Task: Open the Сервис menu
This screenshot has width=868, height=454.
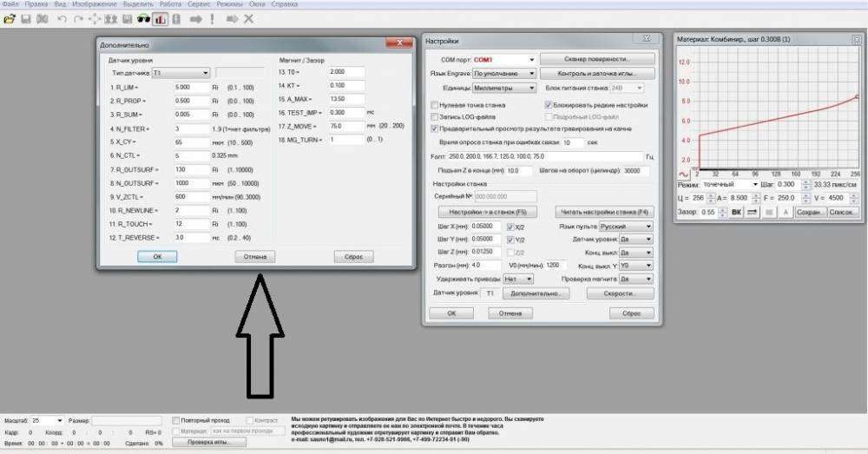Action: tap(201, 4)
